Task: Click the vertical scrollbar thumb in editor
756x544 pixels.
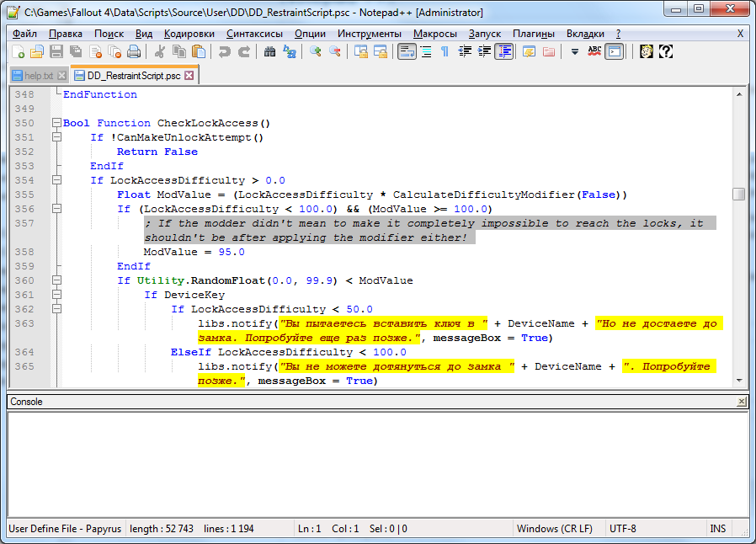Action: tap(739, 195)
